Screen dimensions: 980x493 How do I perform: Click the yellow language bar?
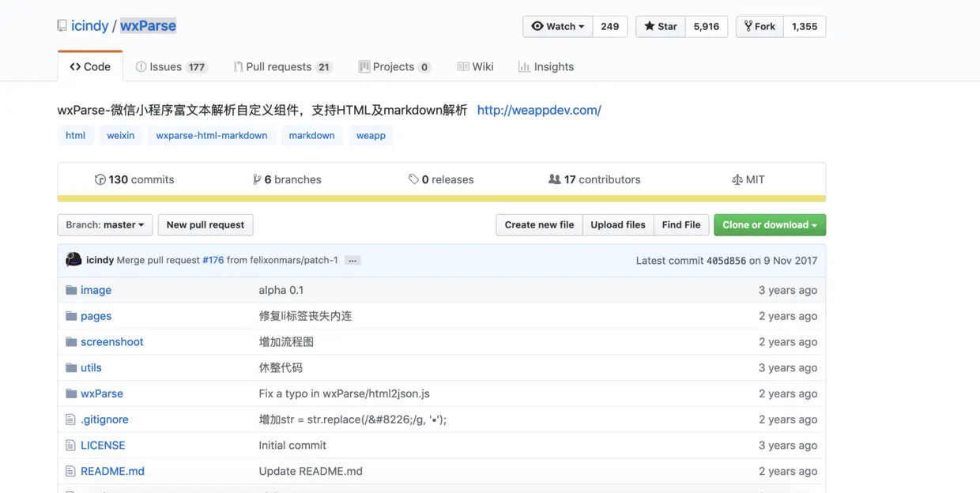[442, 198]
